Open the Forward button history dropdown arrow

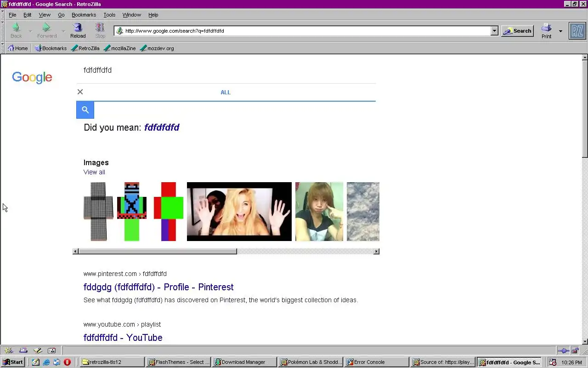[63, 31]
